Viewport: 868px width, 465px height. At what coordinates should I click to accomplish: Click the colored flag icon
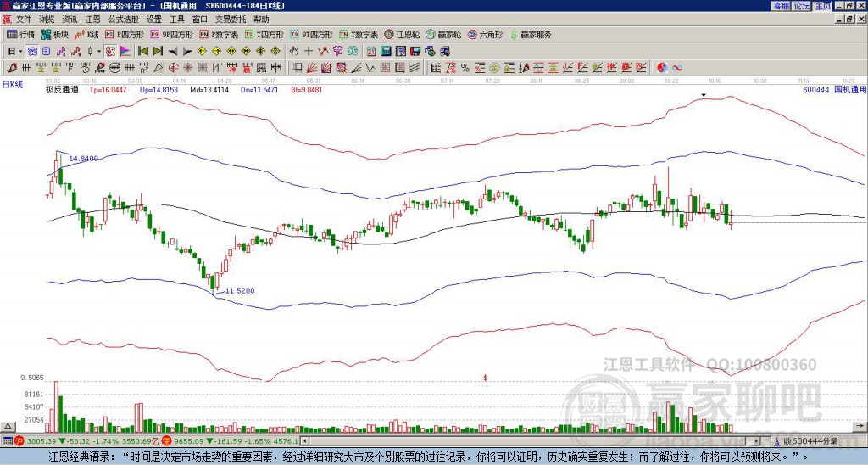(125, 52)
